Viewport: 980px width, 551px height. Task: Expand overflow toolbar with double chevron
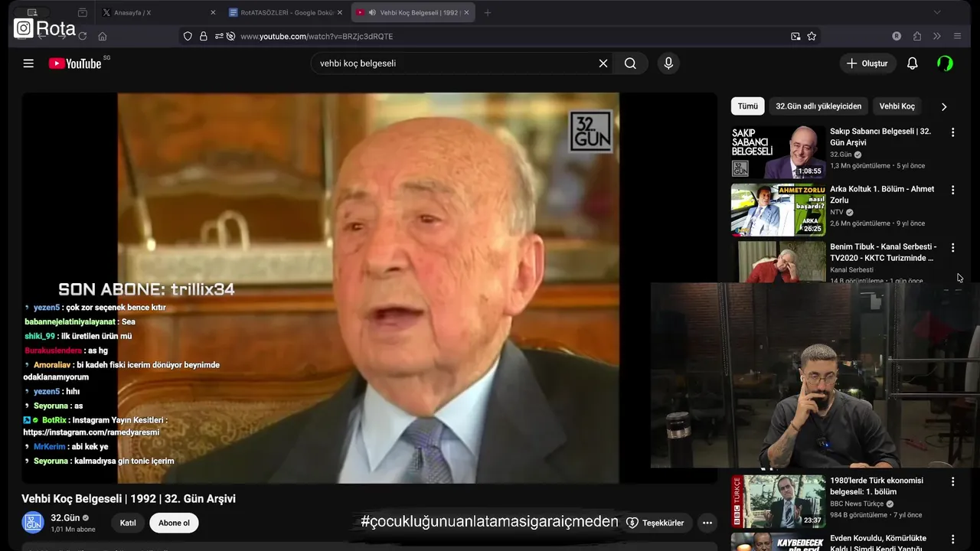click(x=936, y=36)
